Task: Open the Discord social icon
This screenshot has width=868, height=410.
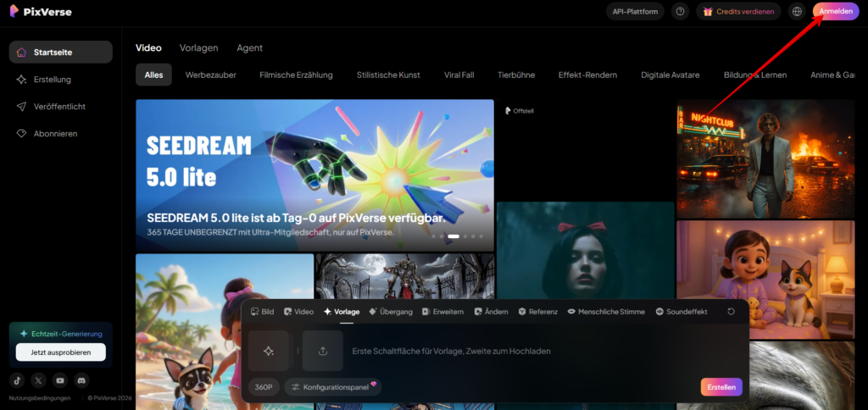Action: 81,380
